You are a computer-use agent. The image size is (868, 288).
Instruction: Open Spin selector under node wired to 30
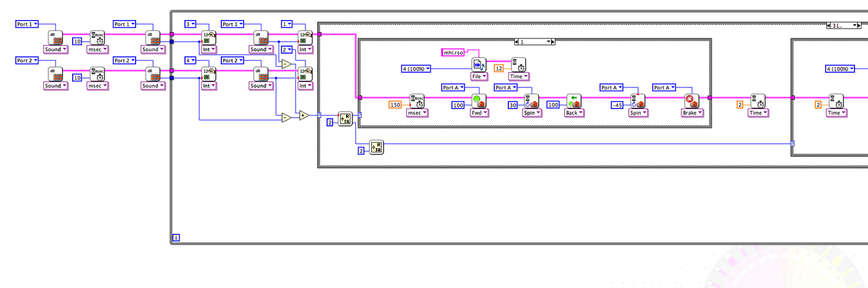tap(532, 113)
